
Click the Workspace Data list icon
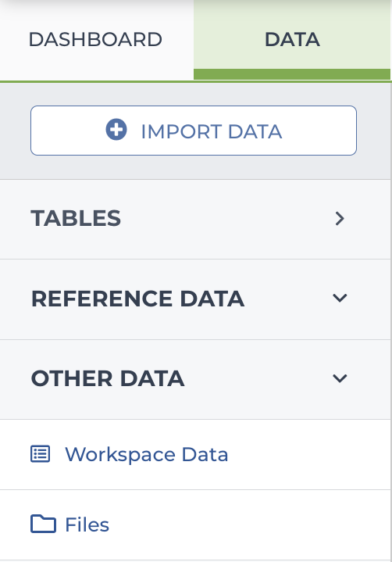[x=40, y=454]
